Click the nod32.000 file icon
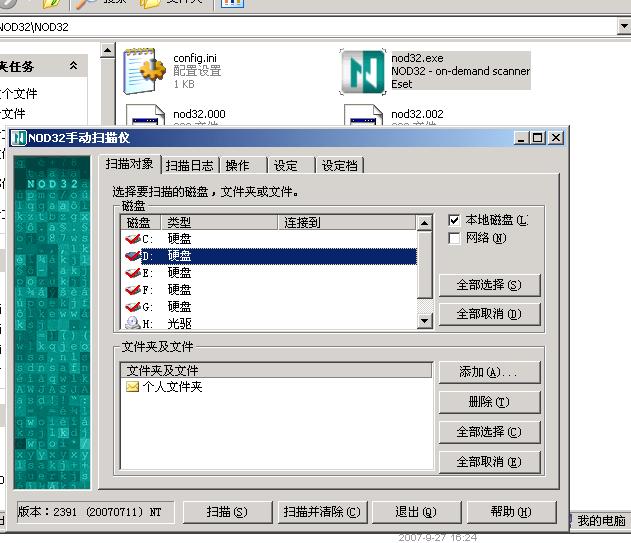631x543 pixels. 146,115
